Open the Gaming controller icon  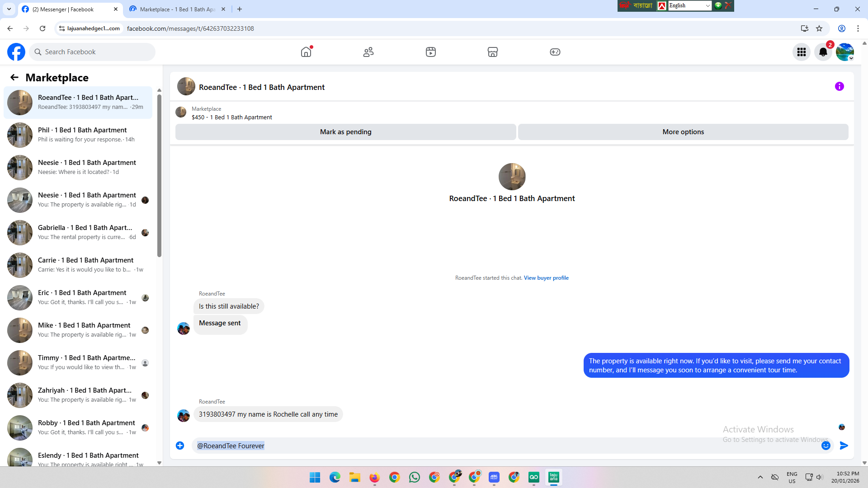(555, 52)
